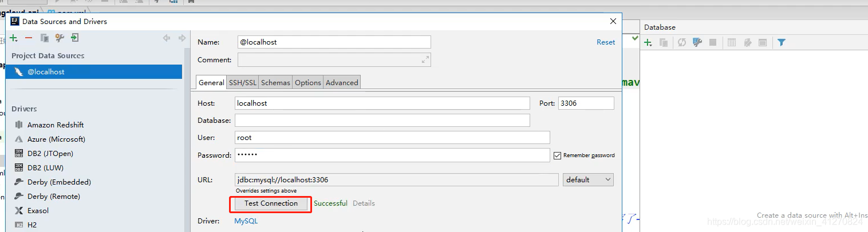The width and height of the screenshot is (868, 232).
Task: Click the empty Database input field
Action: 382,120
